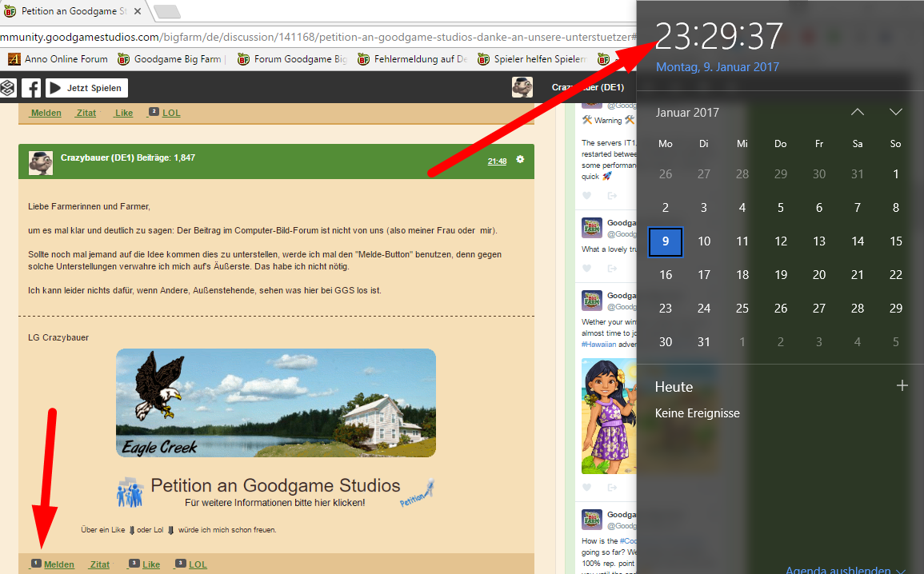Open a new browser tab
The image size is (924, 574).
167,11
